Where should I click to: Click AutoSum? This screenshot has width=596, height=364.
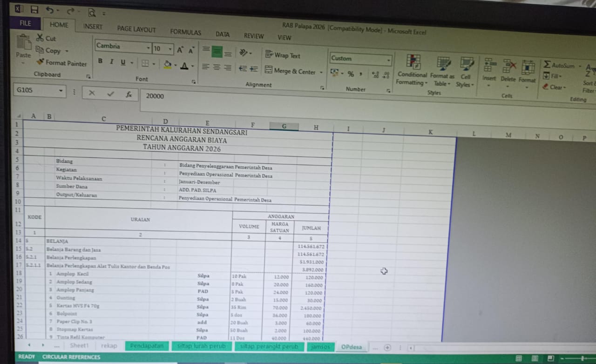coord(559,65)
